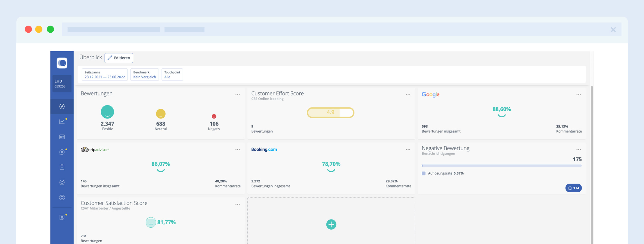Open the Google card options menu
The image size is (644, 244).
coord(579,95)
